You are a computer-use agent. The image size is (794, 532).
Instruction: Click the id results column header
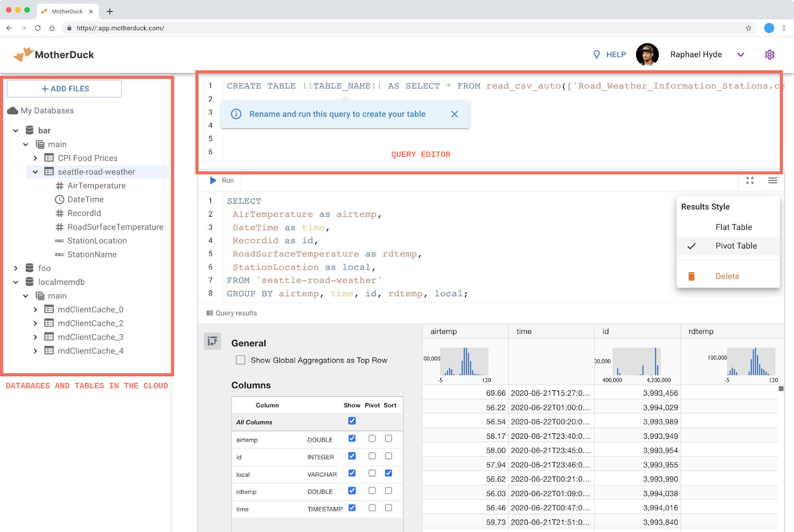point(637,331)
